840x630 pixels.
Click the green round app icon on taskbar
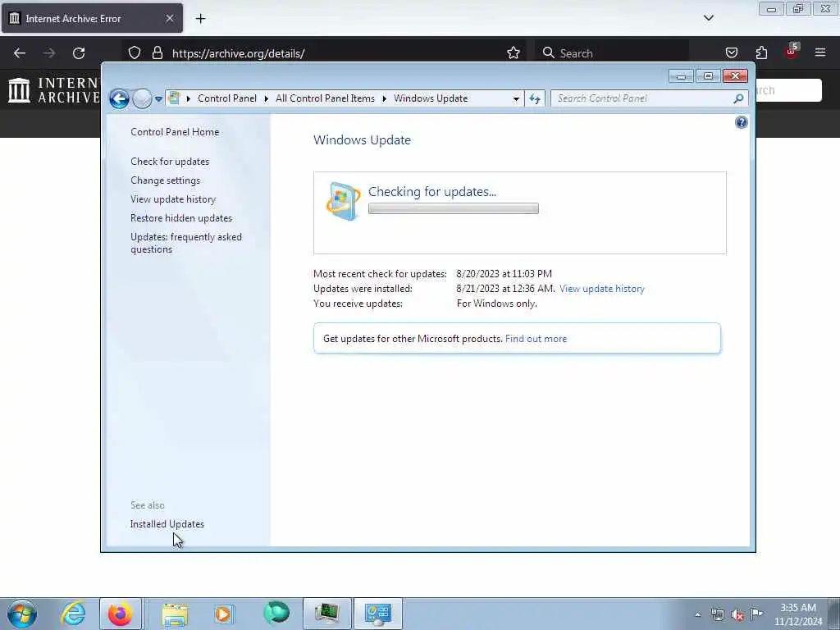(x=276, y=614)
